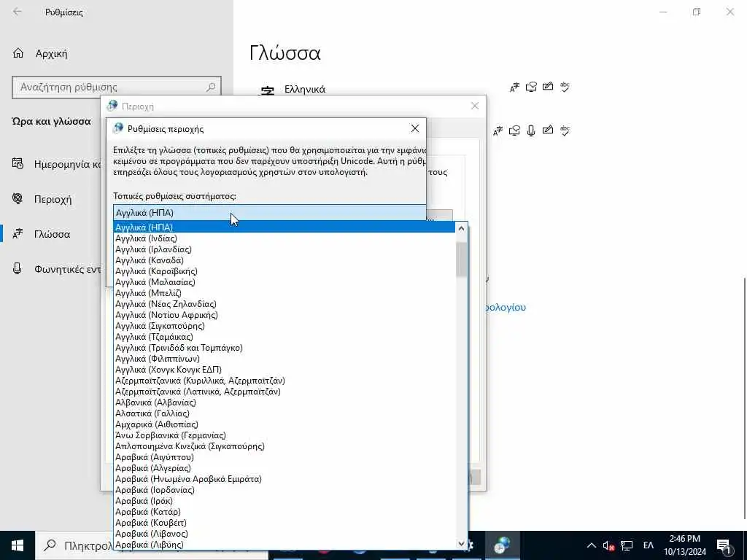Close the Περιοχή window

[474, 106]
